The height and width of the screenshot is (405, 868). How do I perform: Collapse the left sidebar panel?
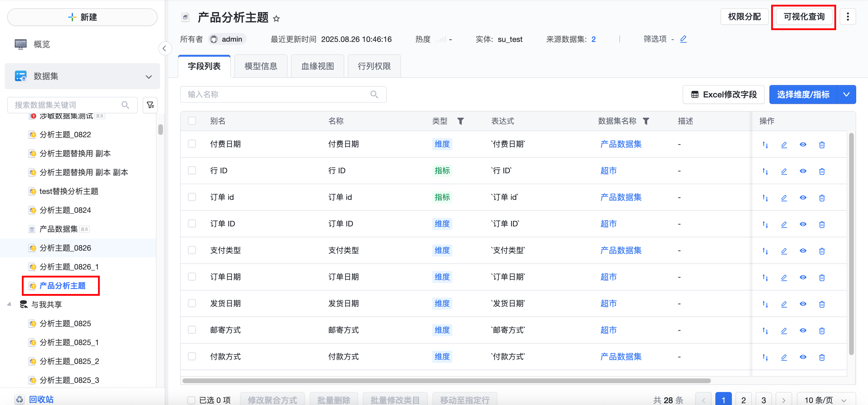(164, 48)
